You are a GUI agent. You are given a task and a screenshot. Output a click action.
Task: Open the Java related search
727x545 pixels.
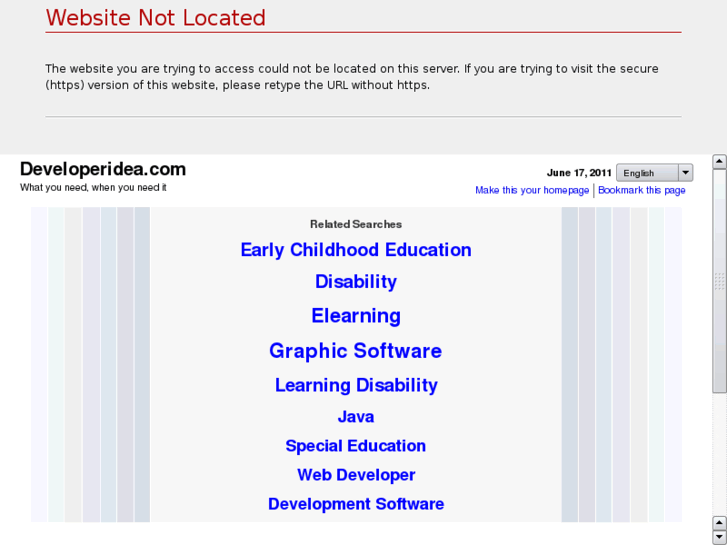coord(356,417)
